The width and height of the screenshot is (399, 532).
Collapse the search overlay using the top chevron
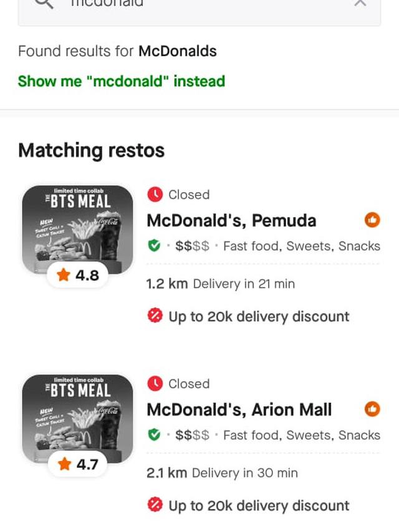[x=358, y=4]
